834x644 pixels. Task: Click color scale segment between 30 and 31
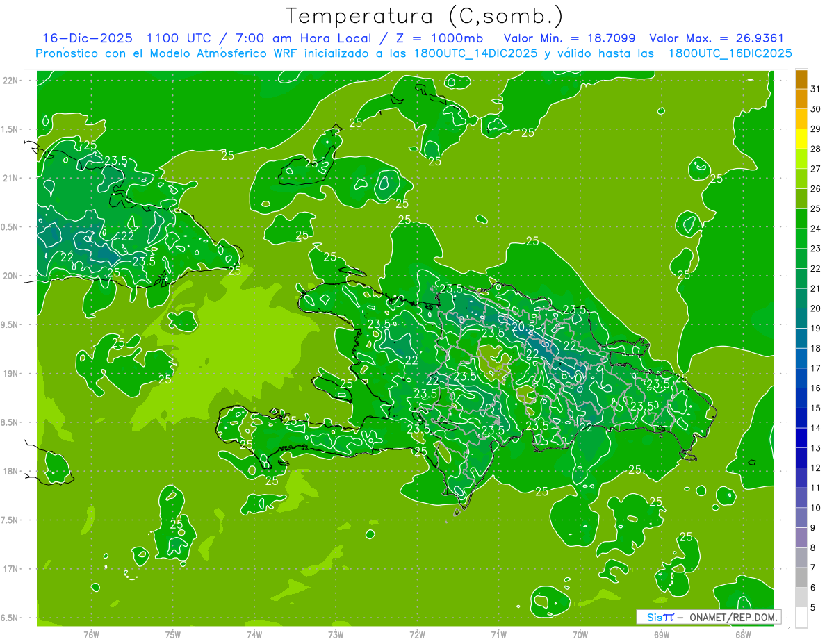(801, 99)
